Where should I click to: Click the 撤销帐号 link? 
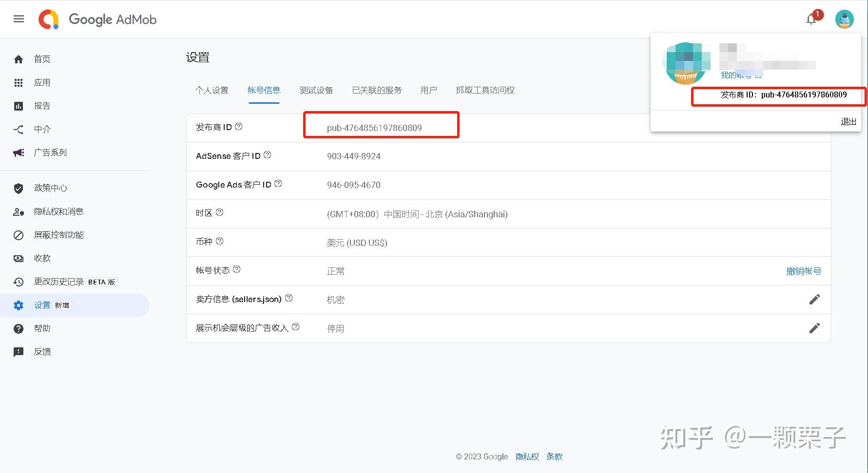pyautogui.click(x=804, y=270)
